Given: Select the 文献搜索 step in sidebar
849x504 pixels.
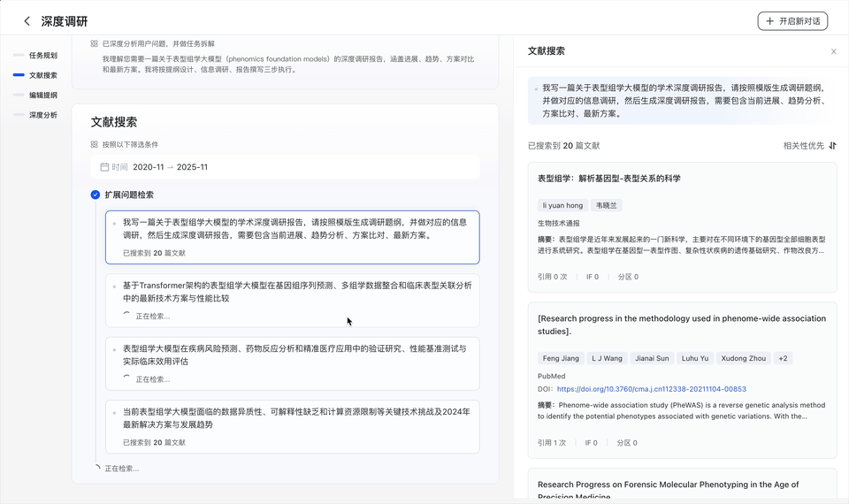Looking at the screenshot, I should 42,75.
